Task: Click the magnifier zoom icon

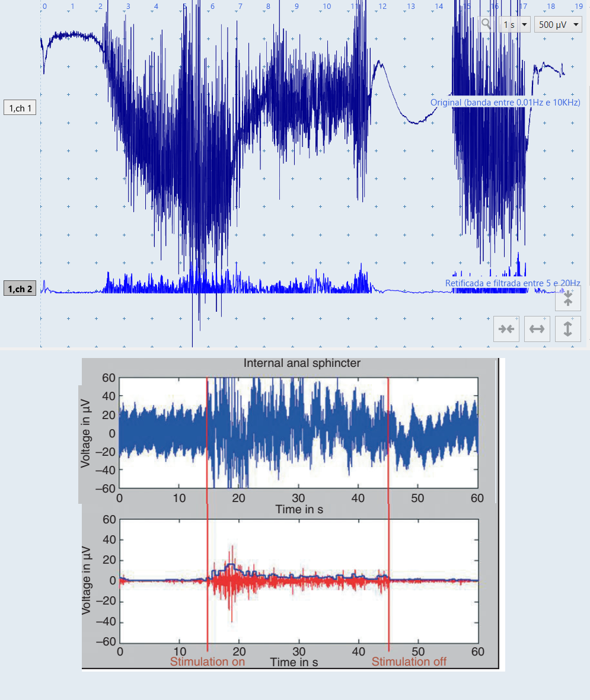Action: [x=486, y=24]
